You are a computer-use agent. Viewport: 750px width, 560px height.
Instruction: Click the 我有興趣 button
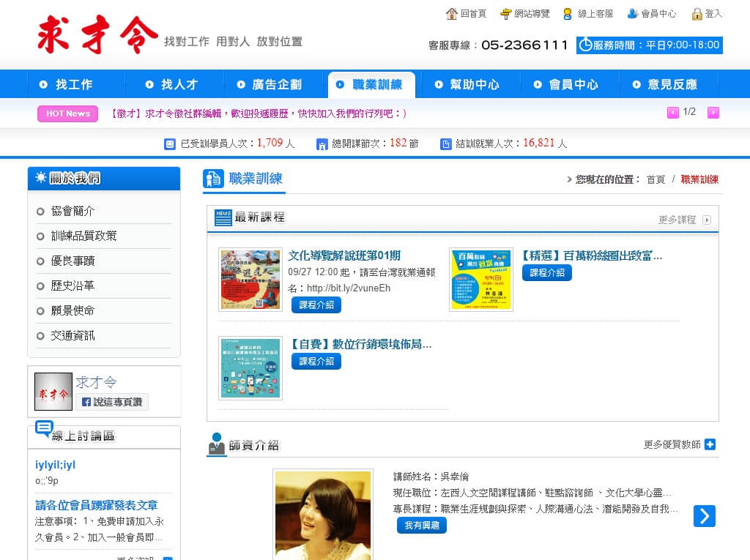421,525
